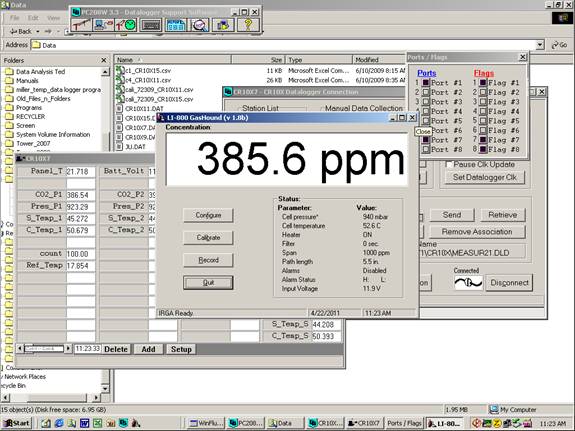The height and width of the screenshot is (431, 575).
Task: Toggle Flag #1 checkbox
Action: [x=483, y=83]
